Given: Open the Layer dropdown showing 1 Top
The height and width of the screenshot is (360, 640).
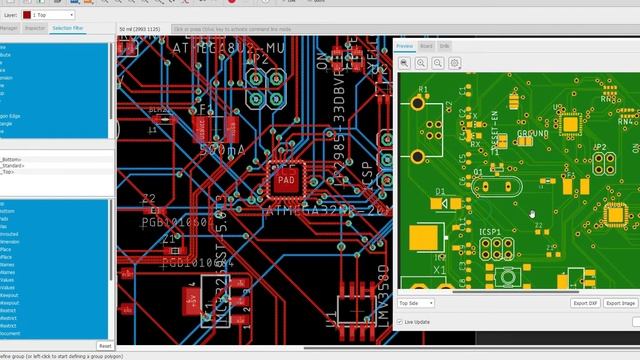Looking at the screenshot, I should [48, 15].
